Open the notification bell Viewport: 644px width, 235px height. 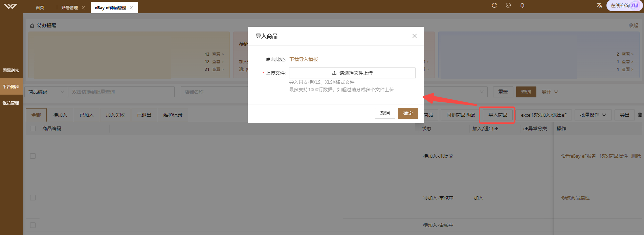pos(522,5)
